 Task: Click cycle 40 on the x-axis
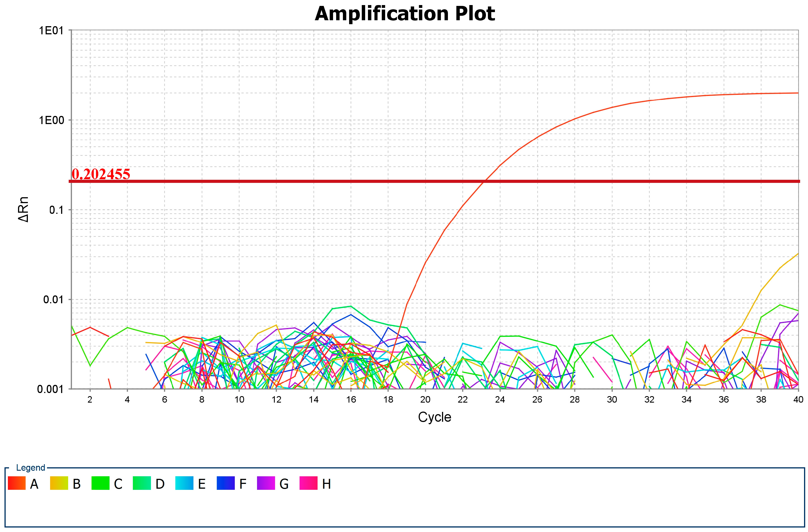pyautogui.click(x=798, y=399)
